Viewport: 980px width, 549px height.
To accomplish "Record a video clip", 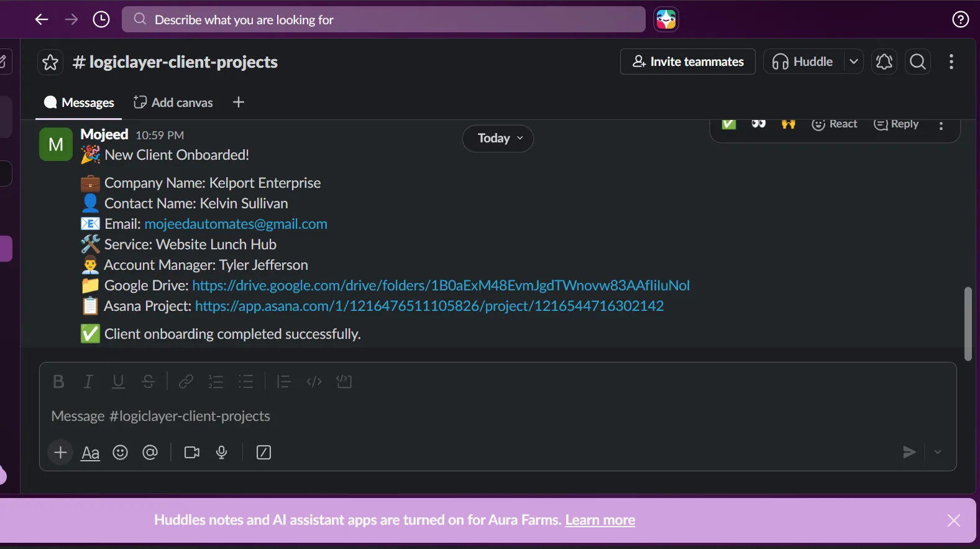I will point(191,453).
